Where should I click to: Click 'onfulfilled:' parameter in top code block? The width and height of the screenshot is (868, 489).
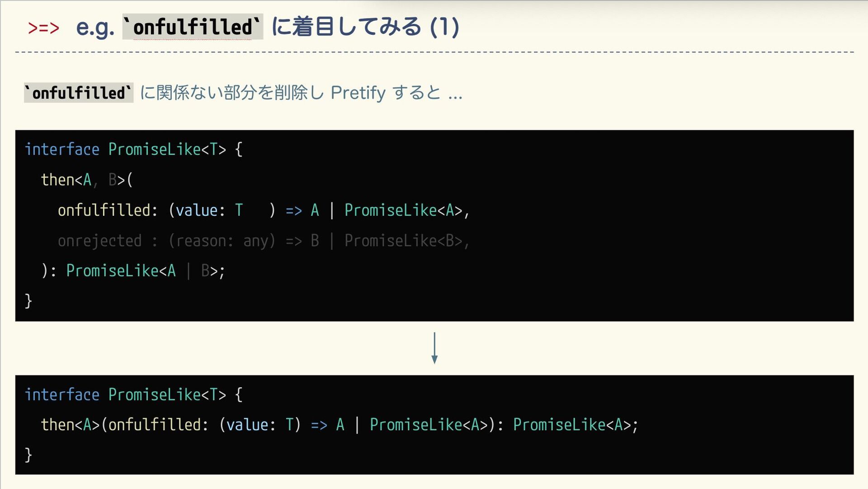108,210
